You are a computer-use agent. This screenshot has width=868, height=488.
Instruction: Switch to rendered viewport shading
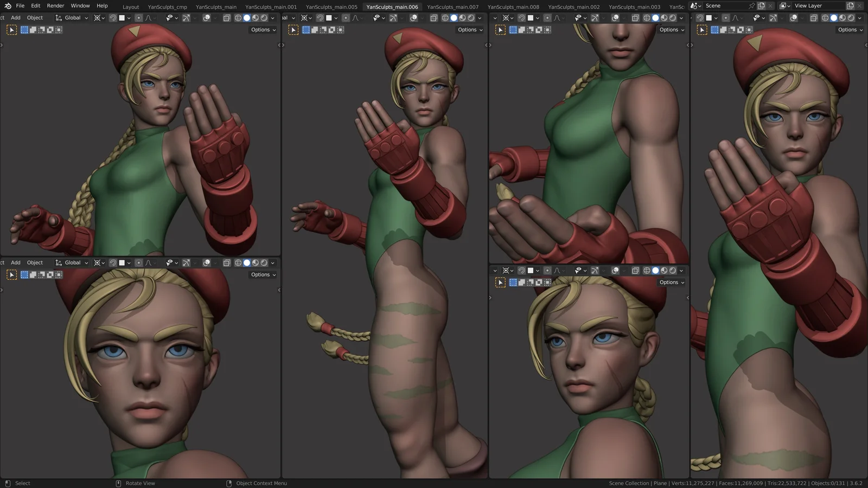pos(264,17)
